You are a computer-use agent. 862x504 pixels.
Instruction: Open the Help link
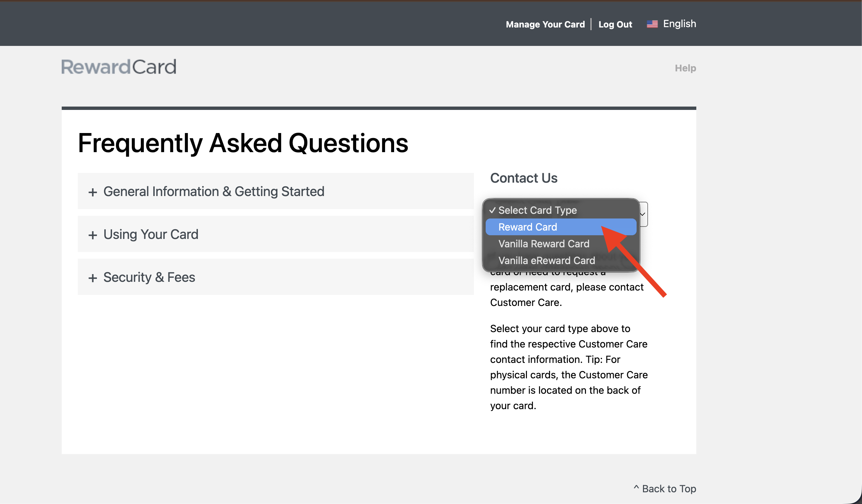tap(685, 68)
